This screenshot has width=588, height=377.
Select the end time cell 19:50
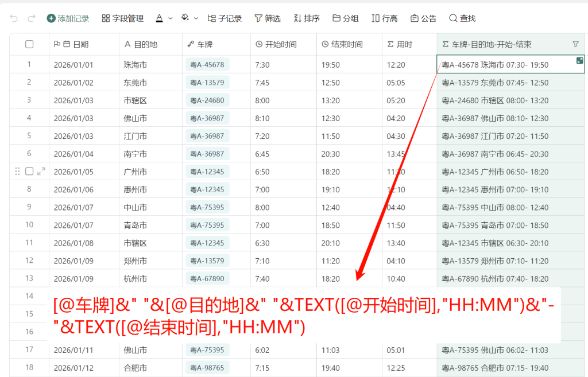click(349, 64)
